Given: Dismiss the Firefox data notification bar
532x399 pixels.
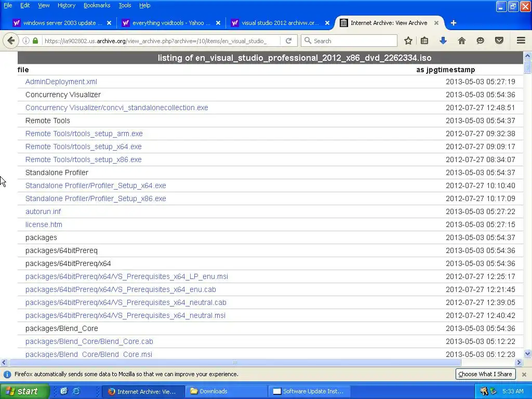Looking at the screenshot, I should [x=524, y=374].
